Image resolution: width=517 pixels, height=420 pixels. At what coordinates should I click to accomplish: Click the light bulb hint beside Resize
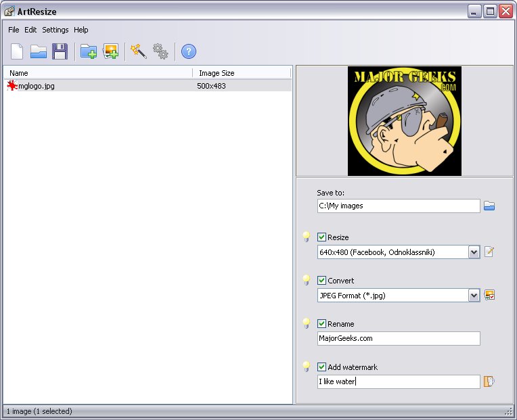coord(307,237)
